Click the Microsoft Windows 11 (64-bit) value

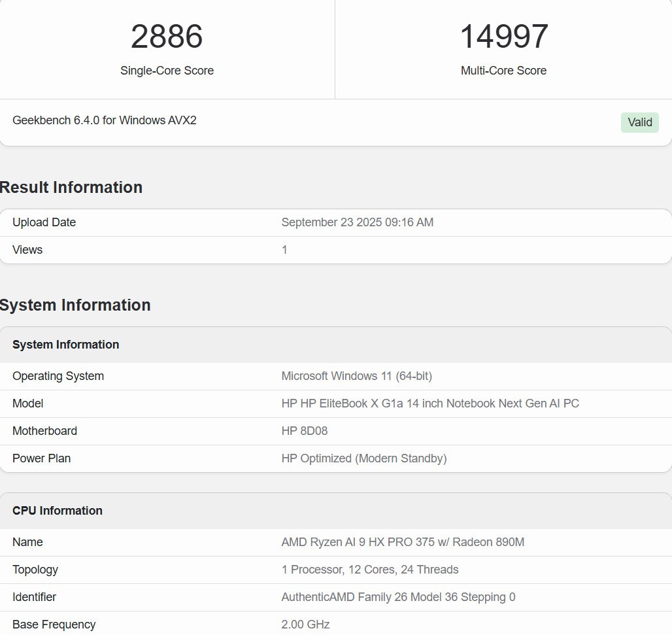(x=356, y=376)
